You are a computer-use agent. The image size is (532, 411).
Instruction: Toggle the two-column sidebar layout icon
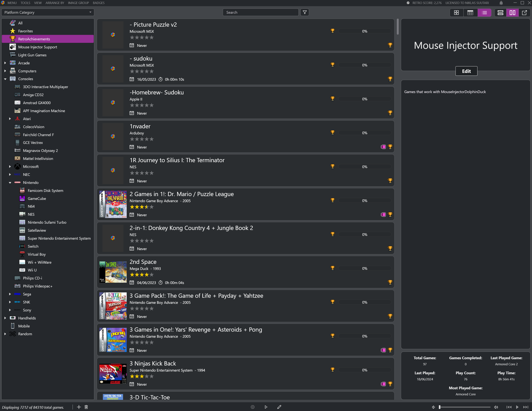click(513, 12)
